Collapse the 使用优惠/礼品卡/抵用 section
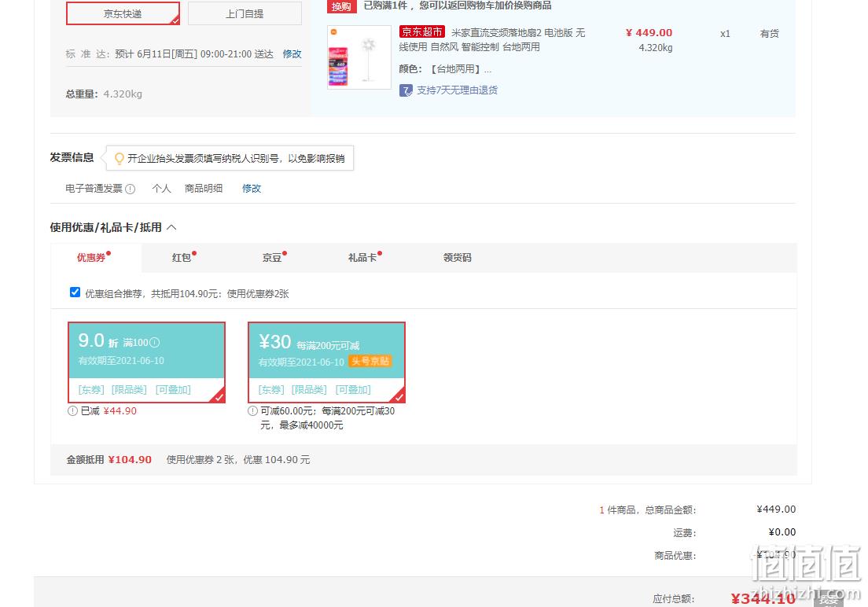Screen dimensions: 868x607 tap(171, 228)
